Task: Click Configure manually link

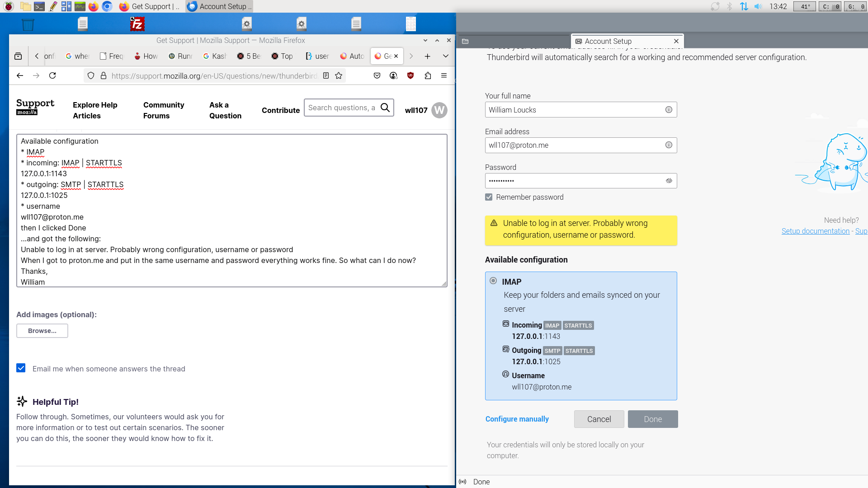Action: [517, 419]
